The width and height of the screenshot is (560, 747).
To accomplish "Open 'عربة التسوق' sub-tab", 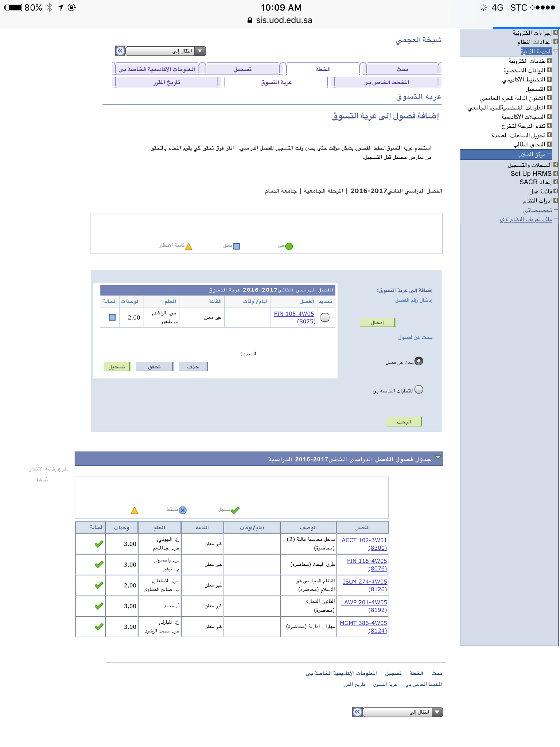I will coord(276,82).
